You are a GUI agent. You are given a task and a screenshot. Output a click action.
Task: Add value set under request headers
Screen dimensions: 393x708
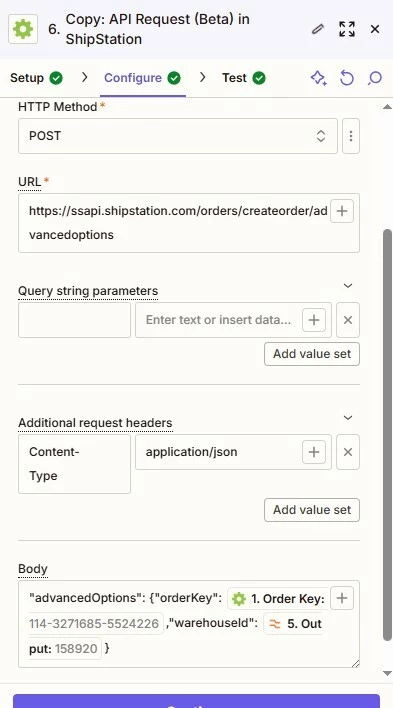312,510
